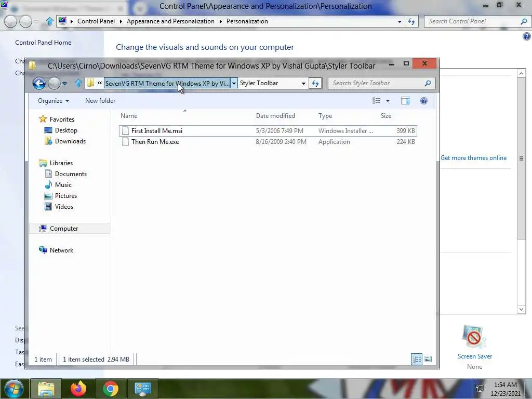532x399 pixels.
Task: Create a New folder
Action: pyautogui.click(x=100, y=101)
